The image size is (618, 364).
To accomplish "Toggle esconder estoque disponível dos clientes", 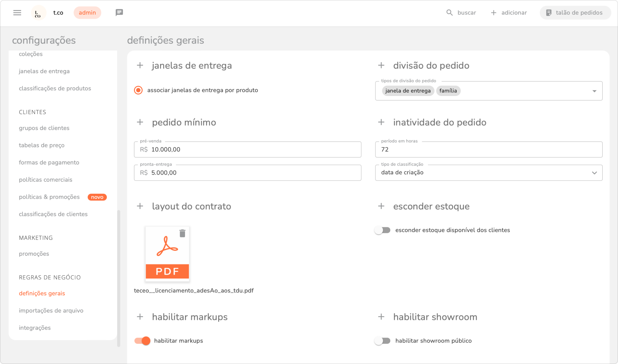I will [x=382, y=230].
